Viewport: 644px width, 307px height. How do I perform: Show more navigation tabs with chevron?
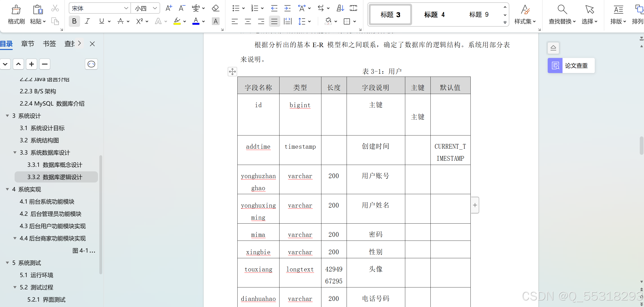coord(79,44)
